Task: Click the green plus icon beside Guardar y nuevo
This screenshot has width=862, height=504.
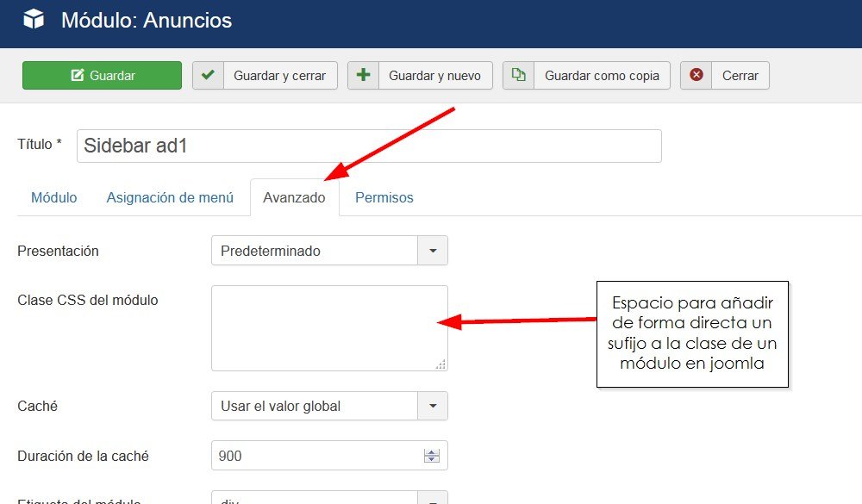Action: (362, 75)
